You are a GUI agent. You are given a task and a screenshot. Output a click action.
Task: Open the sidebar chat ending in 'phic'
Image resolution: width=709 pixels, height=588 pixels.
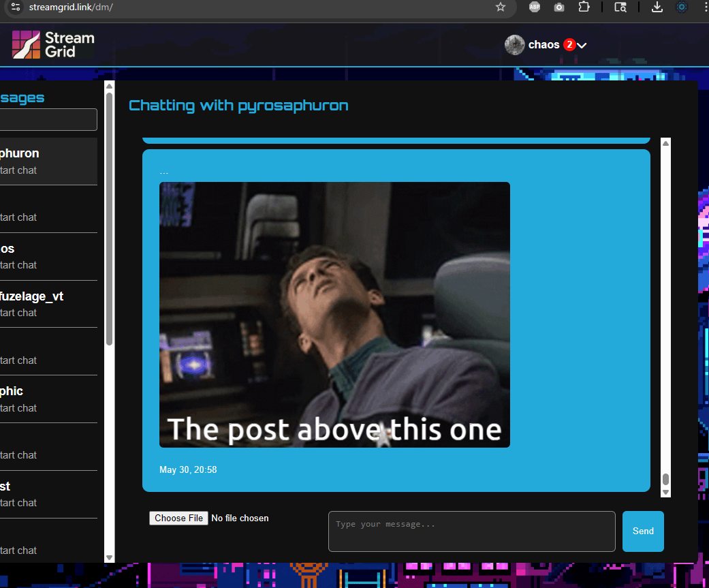[48, 399]
